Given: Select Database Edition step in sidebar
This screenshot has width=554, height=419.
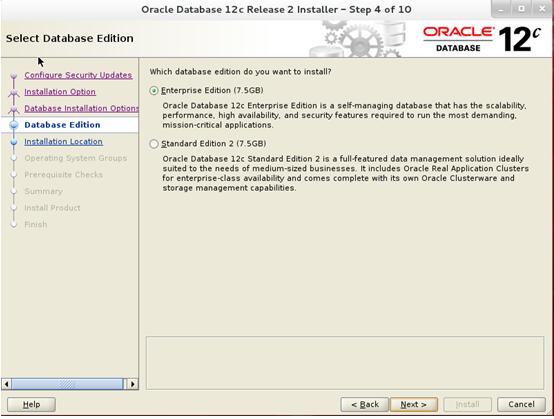Looking at the screenshot, I should [x=62, y=125].
